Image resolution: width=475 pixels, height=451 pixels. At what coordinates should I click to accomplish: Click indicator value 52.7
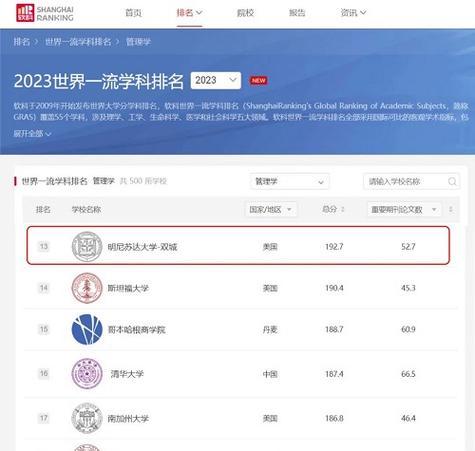pos(408,247)
